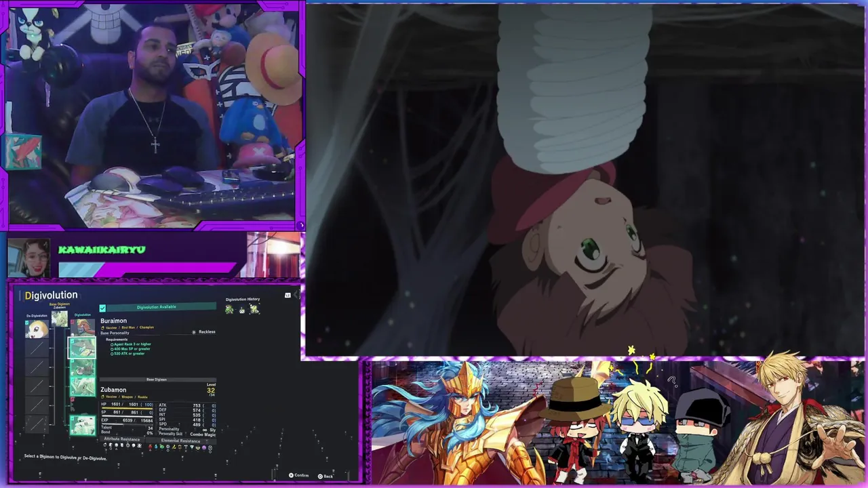
Task: Choose the bottom Digivolution portrait in the column
Action: pyautogui.click(x=83, y=426)
